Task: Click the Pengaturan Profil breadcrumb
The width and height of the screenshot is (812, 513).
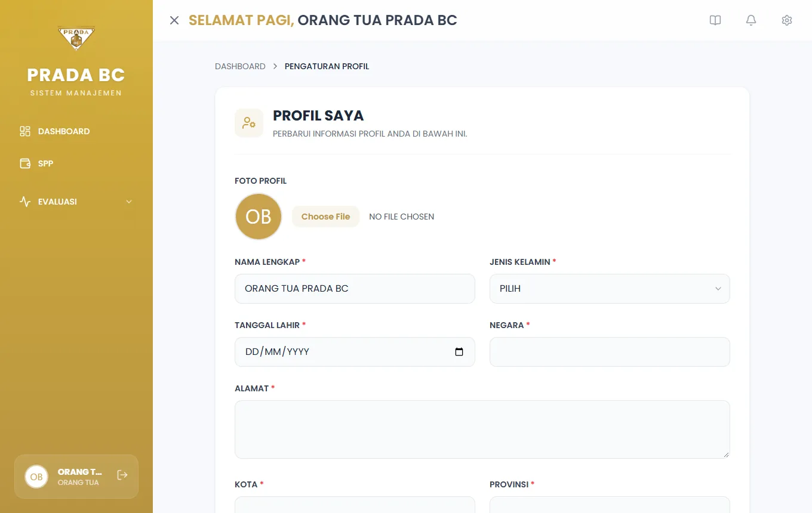Action: [327, 66]
